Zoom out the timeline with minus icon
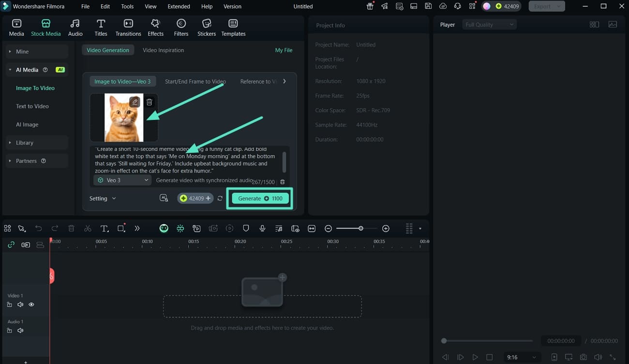Viewport: 629px width, 364px height. point(328,228)
